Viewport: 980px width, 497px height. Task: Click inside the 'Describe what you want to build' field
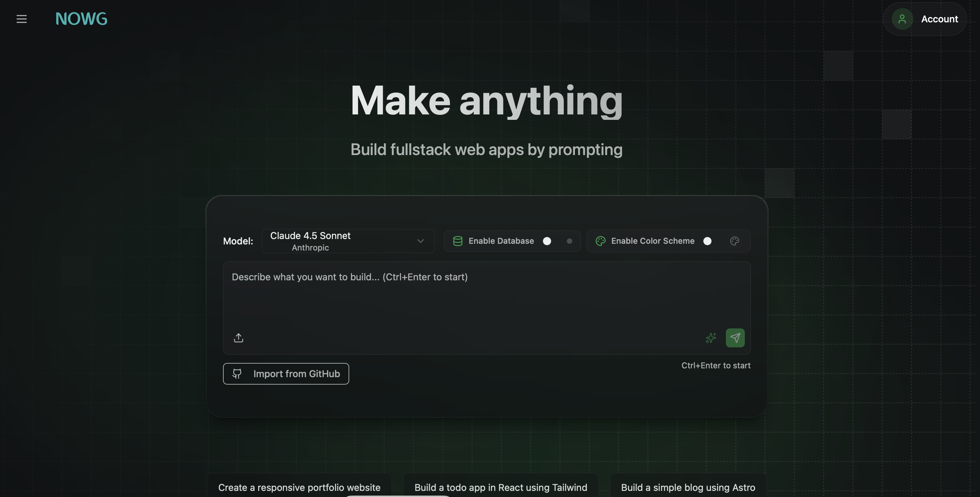(487, 297)
